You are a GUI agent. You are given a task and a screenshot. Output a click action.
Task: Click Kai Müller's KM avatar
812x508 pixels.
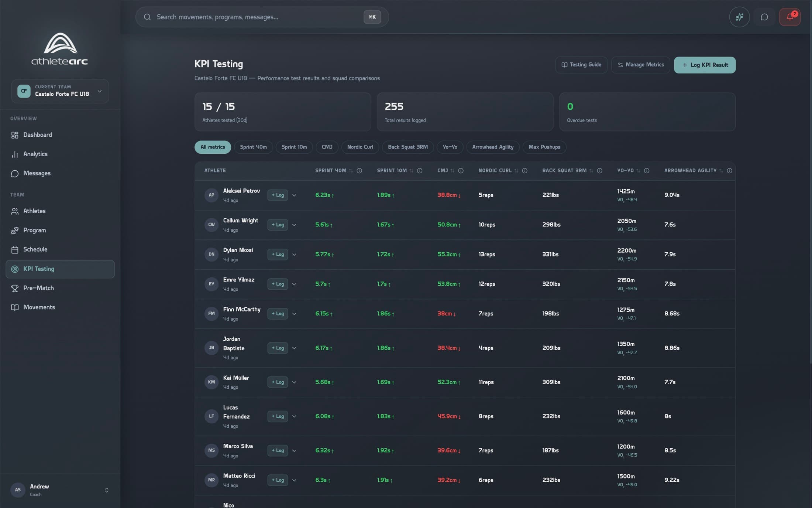pos(211,382)
